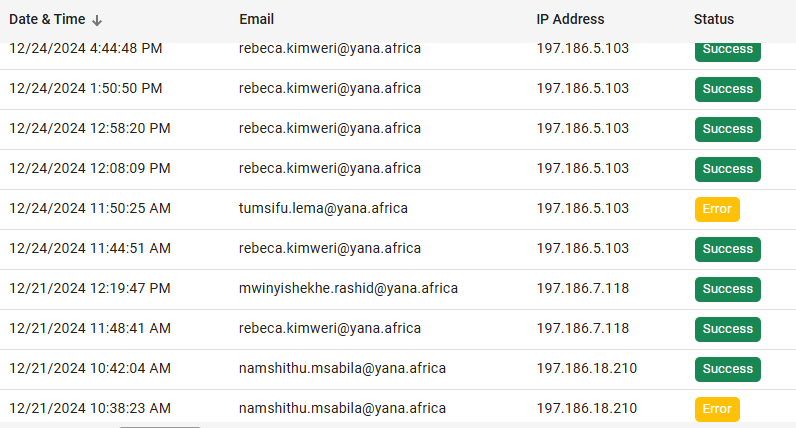Image resolution: width=796 pixels, height=428 pixels.
Task: Click the Success badge in the 11:44:51 AM row
Action: (x=727, y=249)
